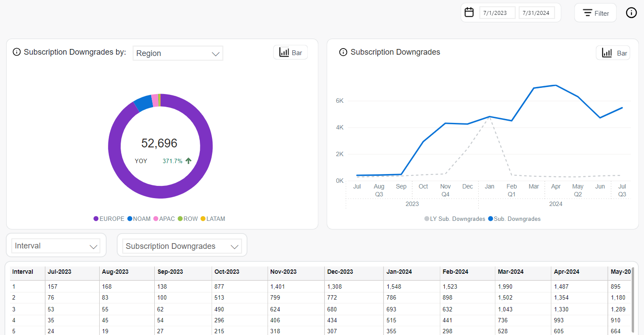Click bar chart icon in line chart panel
Image resolution: width=644 pixels, height=335 pixels.
[607, 53]
